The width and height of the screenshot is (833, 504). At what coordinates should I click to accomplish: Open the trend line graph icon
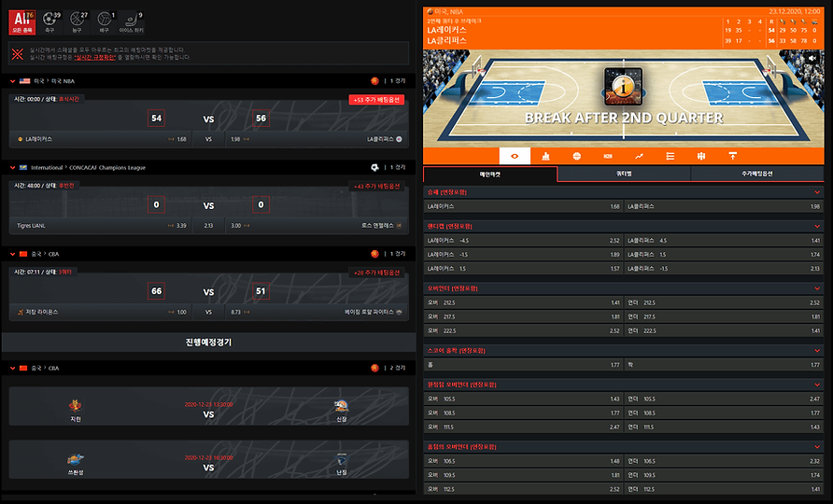click(x=639, y=156)
